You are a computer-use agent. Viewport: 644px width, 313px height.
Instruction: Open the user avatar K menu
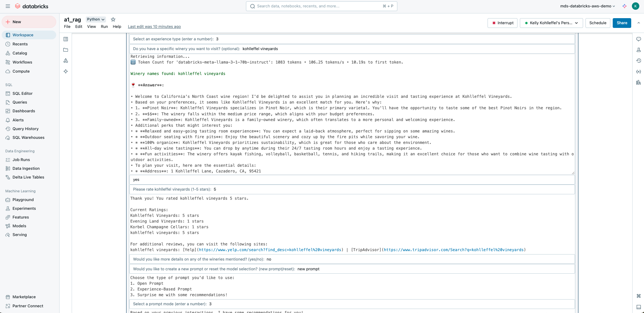635,6
